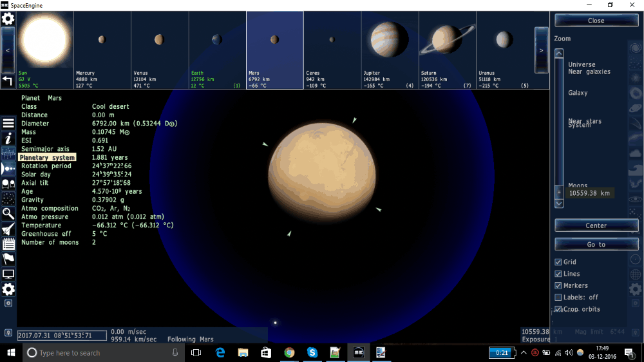
Task: Enable the Labels: off checkbox
Action: click(558, 297)
